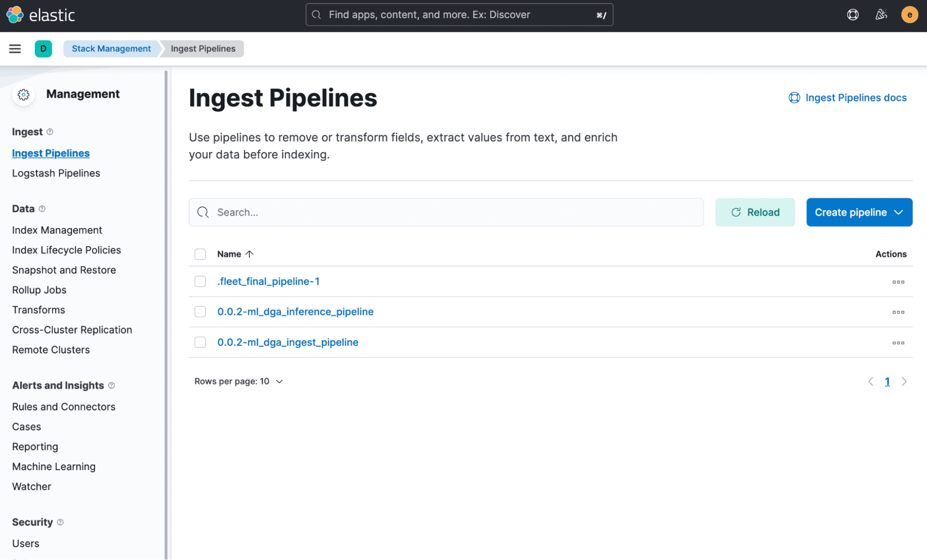Open the hamburger navigation menu
This screenshot has height=560, width=927.
[15, 49]
